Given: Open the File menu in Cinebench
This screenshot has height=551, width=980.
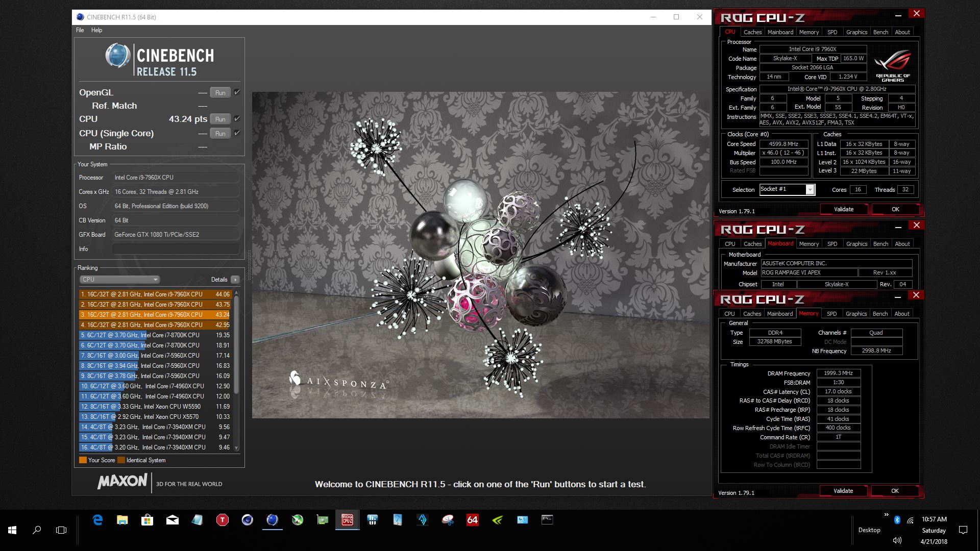Looking at the screenshot, I should pos(80,30).
